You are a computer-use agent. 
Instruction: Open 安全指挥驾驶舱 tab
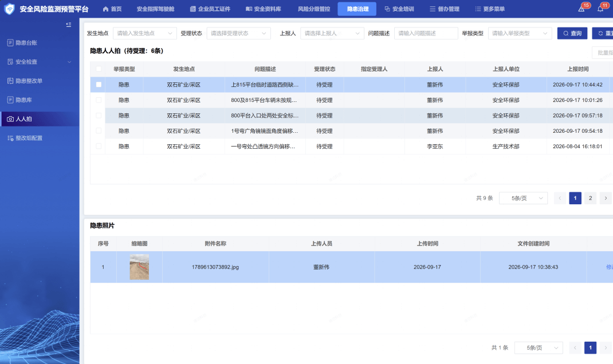[156, 9]
